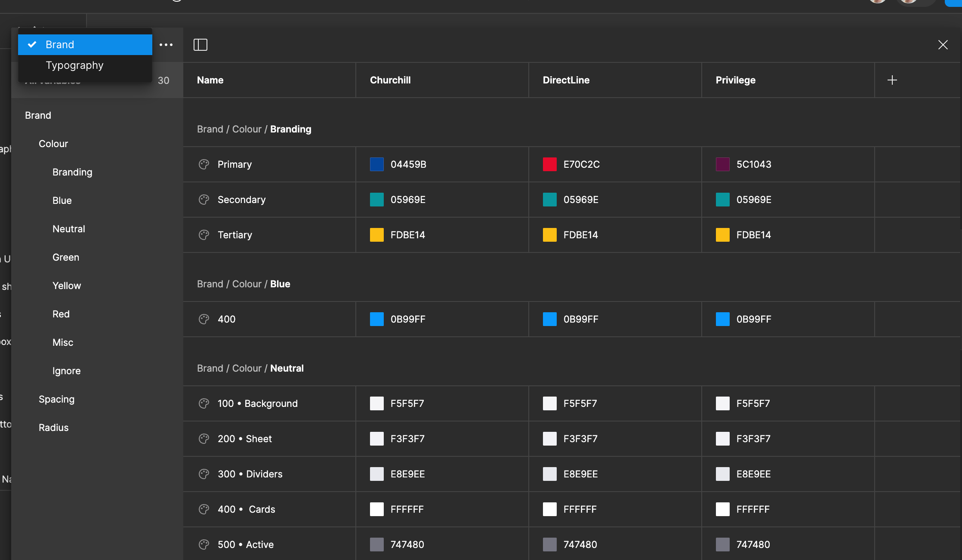Viewport: 962px width, 560px height.
Task: Click the color type icon beside Secondary
Action: 204,200
